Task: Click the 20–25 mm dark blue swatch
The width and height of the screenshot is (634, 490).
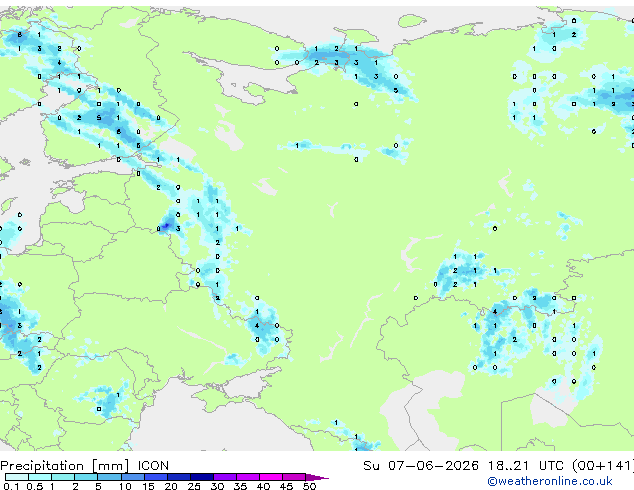Action: 178,477
